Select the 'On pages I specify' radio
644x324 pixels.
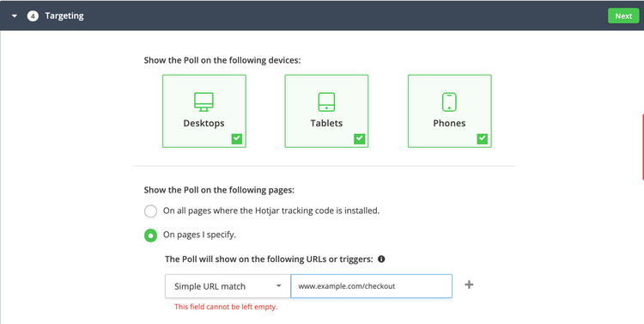150,235
